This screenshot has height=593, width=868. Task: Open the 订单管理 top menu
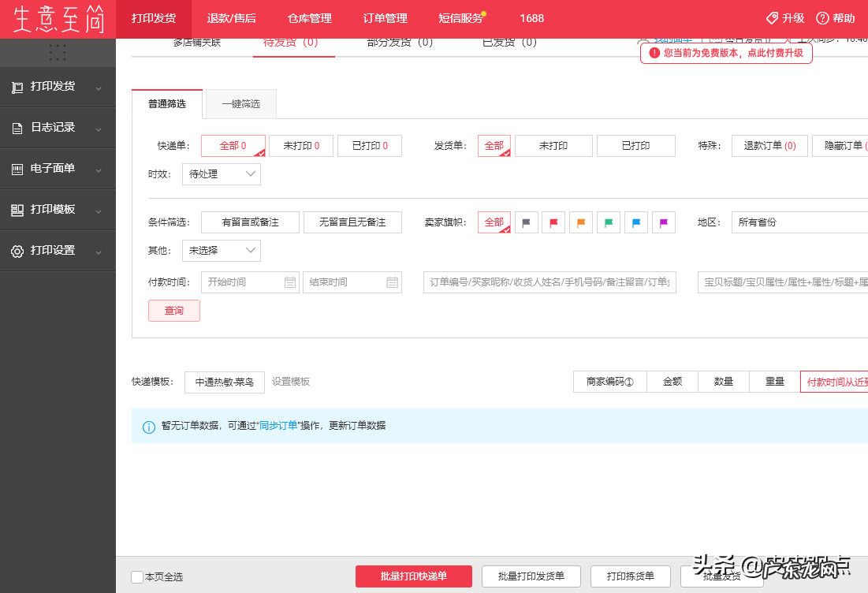[385, 17]
